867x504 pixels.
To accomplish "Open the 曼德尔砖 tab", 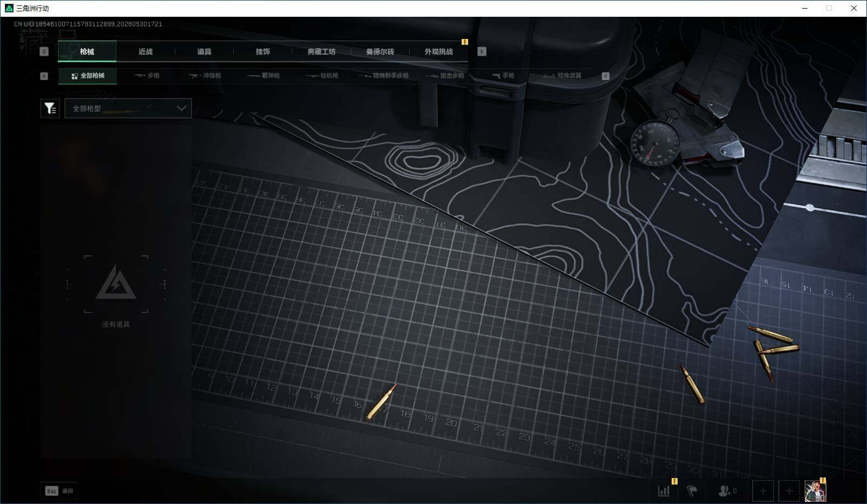I will [x=380, y=51].
